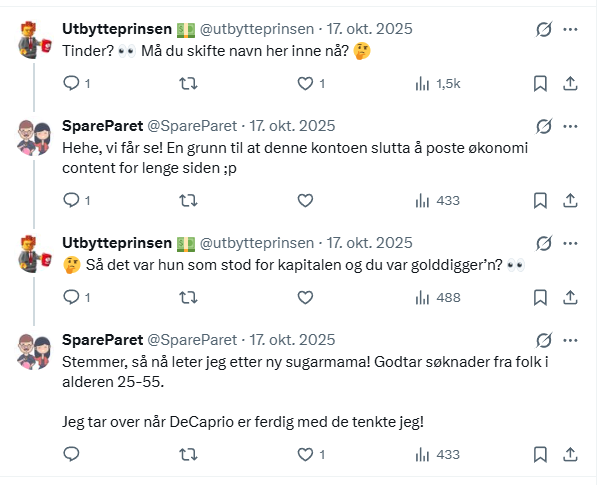This screenshot has height=485, width=604.
Task: Open more options on first tweet
Action: point(570,30)
